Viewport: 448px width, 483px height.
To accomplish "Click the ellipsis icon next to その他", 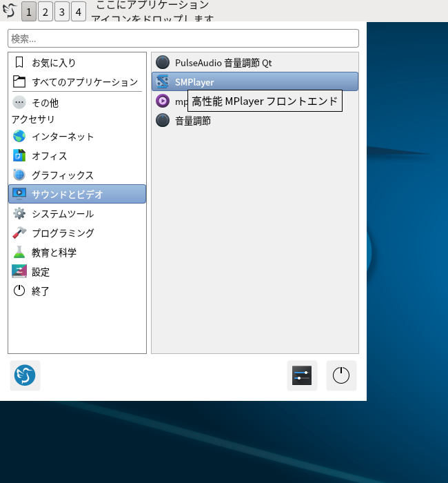I will [19, 102].
